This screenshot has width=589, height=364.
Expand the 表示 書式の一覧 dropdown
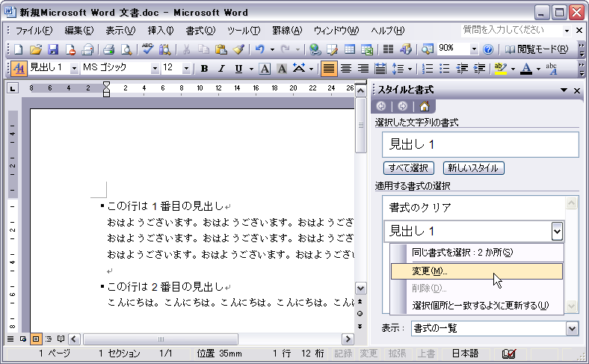pyautogui.click(x=572, y=328)
